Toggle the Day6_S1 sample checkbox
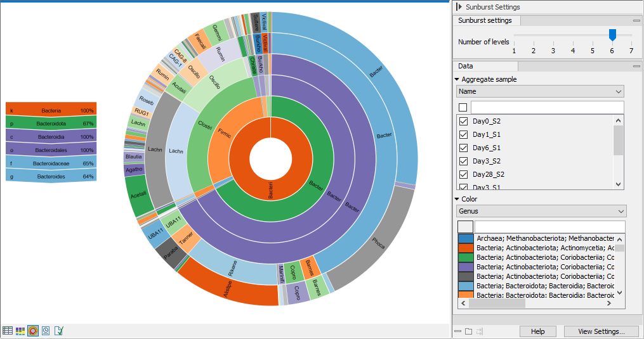The image size is (644, 339). tap(463, 148)
